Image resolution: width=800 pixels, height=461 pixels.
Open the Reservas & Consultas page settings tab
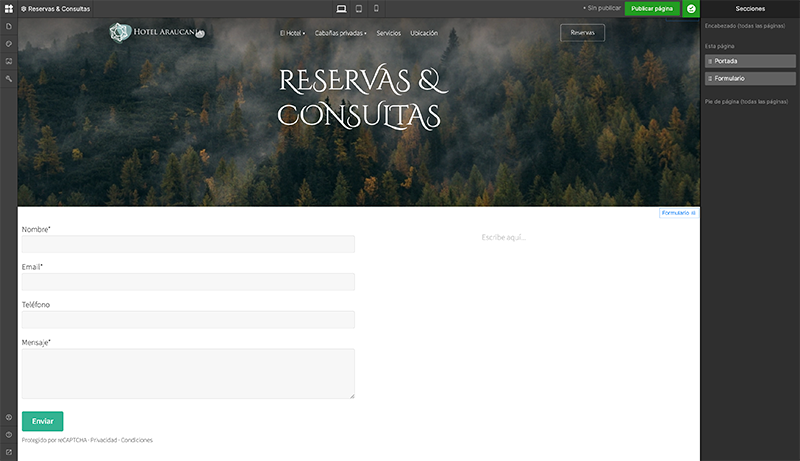tap(56, 9)
